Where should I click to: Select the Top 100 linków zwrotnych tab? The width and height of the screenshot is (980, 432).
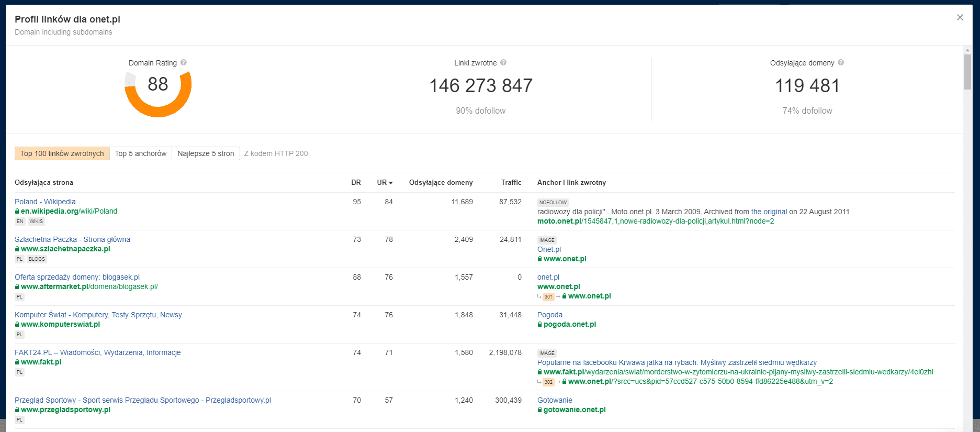[x=62, y=153]
